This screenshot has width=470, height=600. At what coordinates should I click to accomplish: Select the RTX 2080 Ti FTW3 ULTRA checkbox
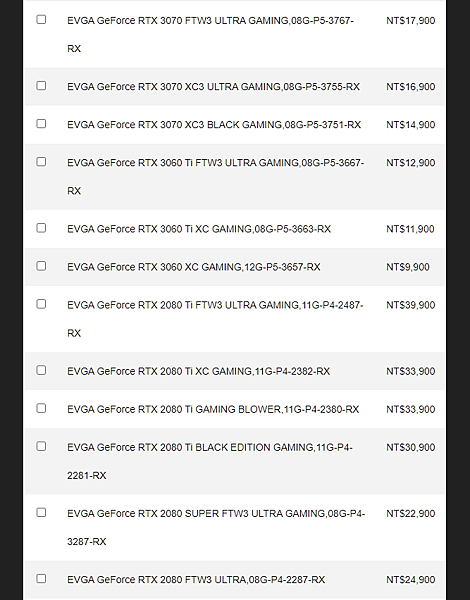click(x=41, y=304)
